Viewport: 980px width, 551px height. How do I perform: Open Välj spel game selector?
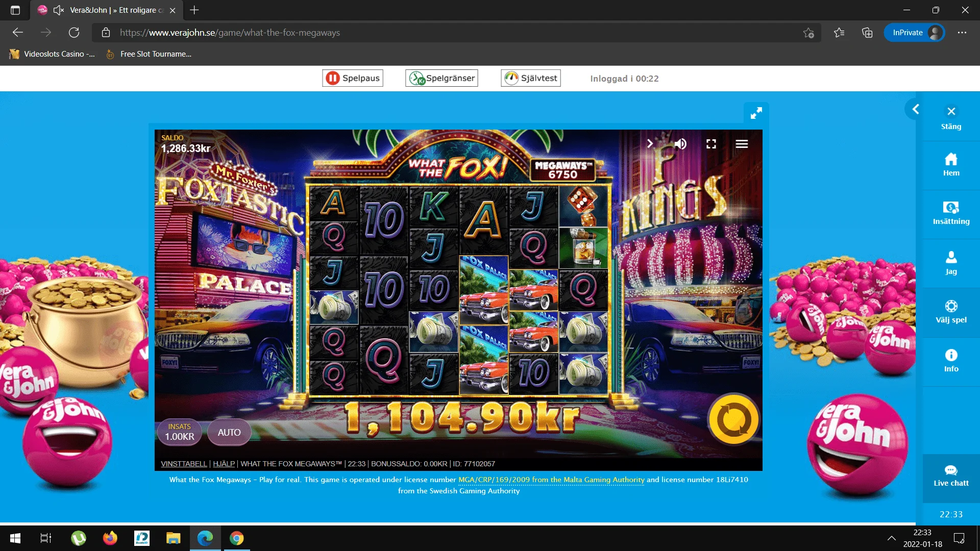click(x=951, y=312)
